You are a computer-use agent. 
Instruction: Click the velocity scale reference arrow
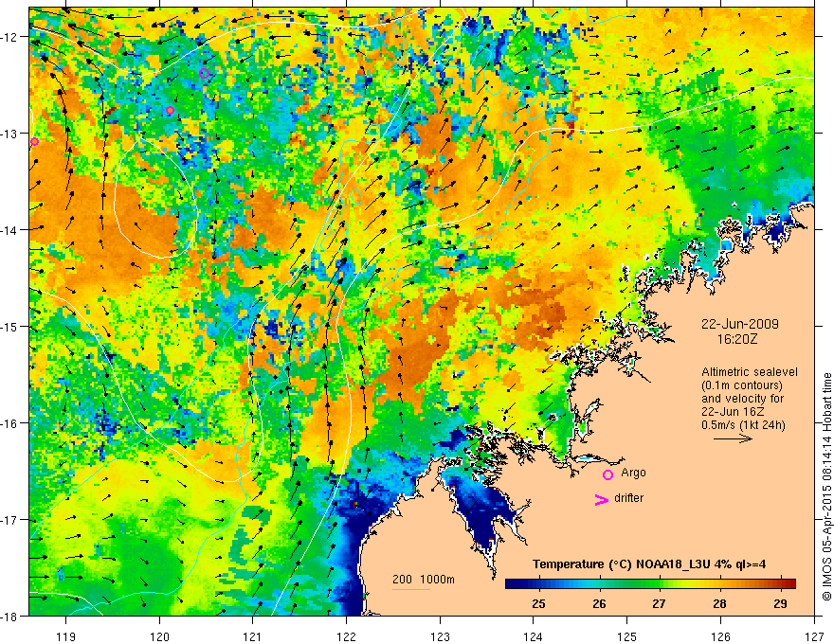click(x=733, y=438)
